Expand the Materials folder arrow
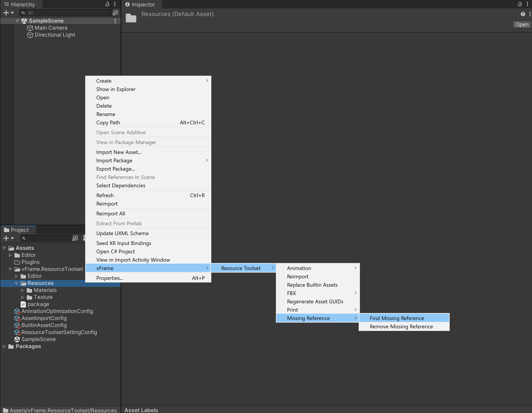532x413 pixels. click(x=23, y=290)
